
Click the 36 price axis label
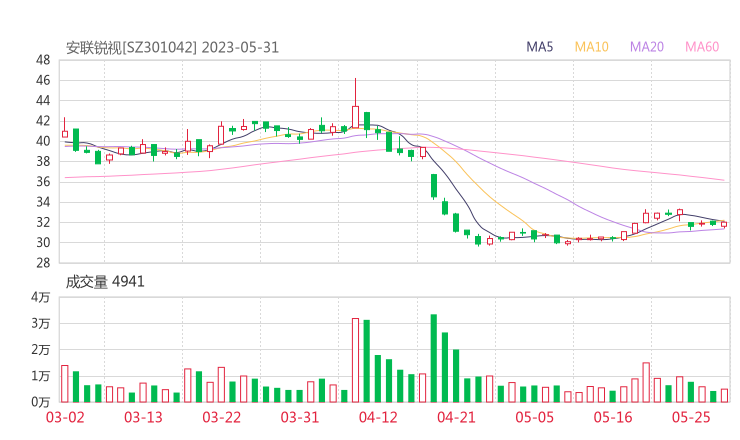(43, 182)
